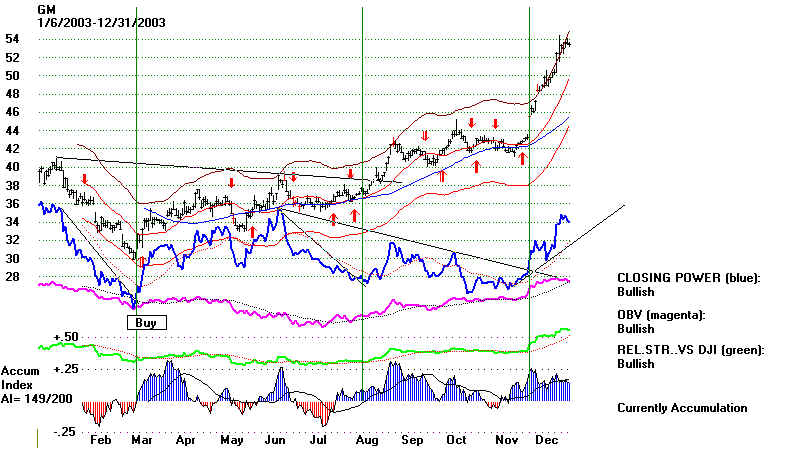
Task: Click the 40 price axis label
Action: pos(12,167)
